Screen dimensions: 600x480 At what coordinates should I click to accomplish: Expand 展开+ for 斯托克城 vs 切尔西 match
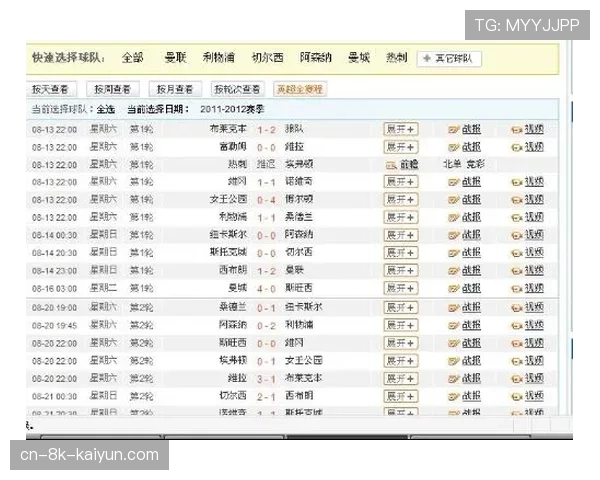coord(401,253)
